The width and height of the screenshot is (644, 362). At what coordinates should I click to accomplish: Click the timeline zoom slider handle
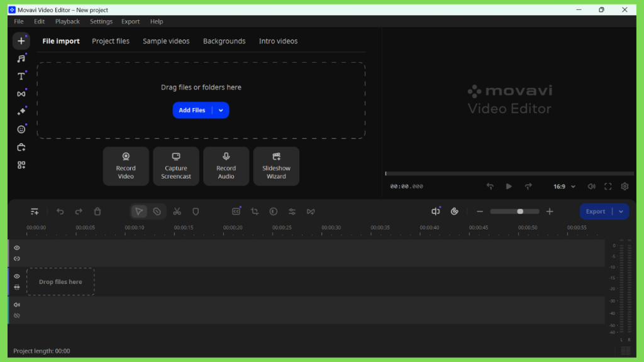pos(520,212)
